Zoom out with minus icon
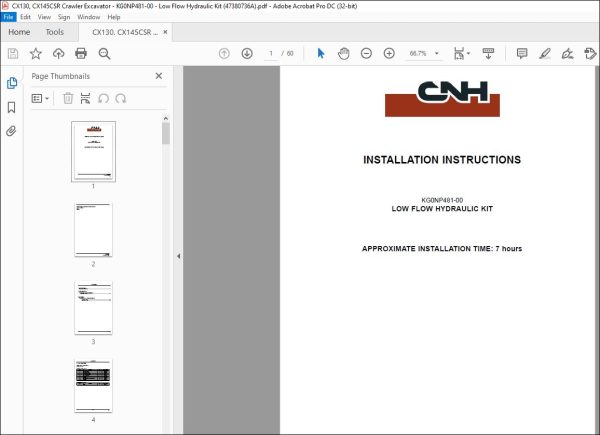This screenshot has height=435, width=600. pyautogui.click(x=366, y=53)
